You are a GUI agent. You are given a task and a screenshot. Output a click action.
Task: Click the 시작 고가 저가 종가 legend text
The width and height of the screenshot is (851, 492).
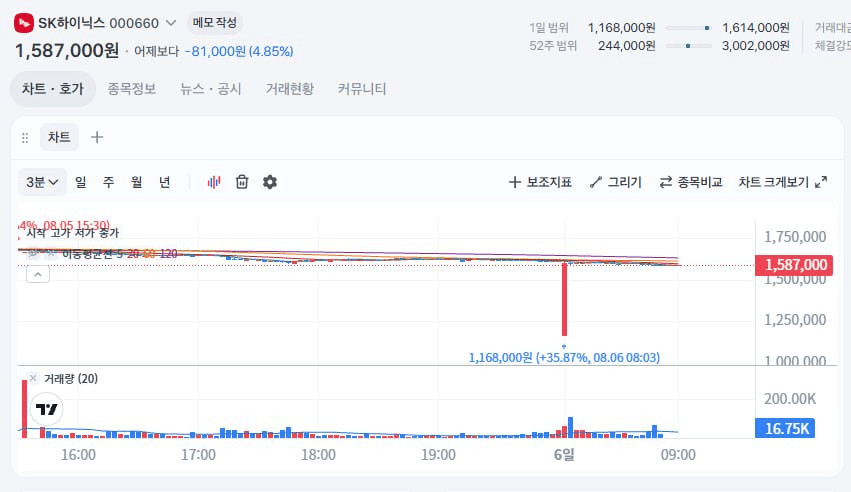click(73, 233)
